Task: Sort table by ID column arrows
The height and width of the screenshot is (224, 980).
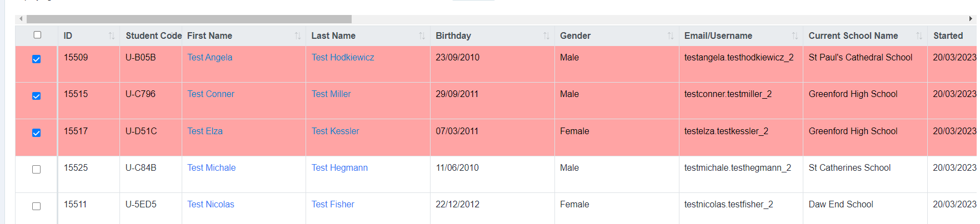Action: (x=112, y=36)
